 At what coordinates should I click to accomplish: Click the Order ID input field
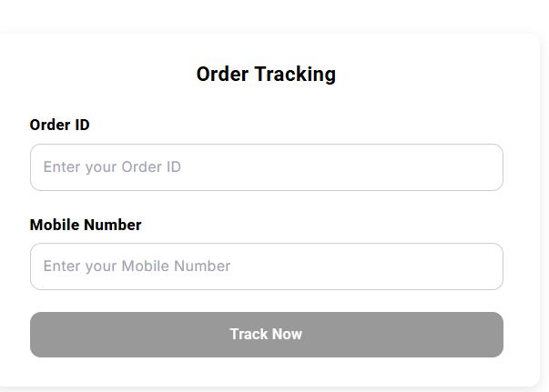[266, 167]
